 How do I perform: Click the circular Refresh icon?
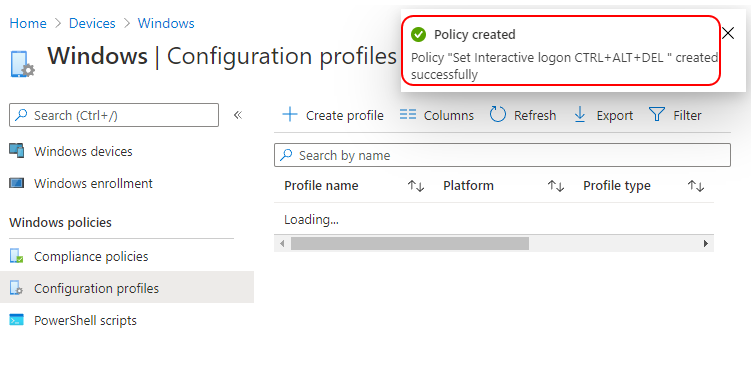(498, 115)
